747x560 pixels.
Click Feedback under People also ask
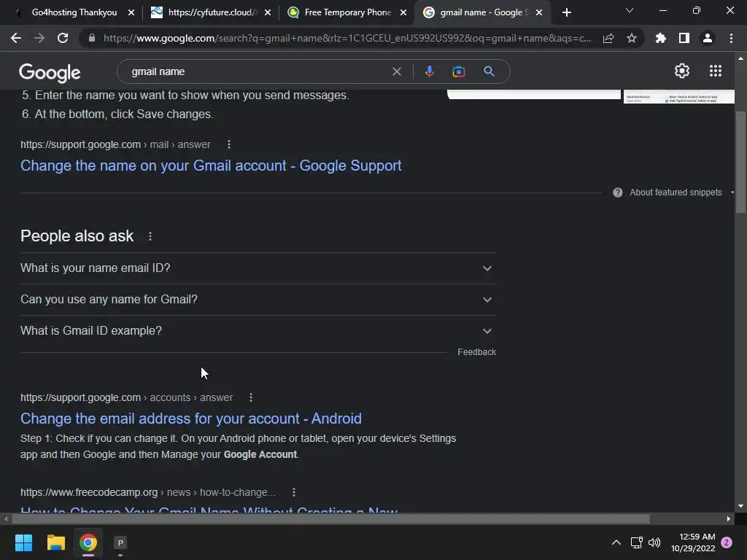(476, 352)
